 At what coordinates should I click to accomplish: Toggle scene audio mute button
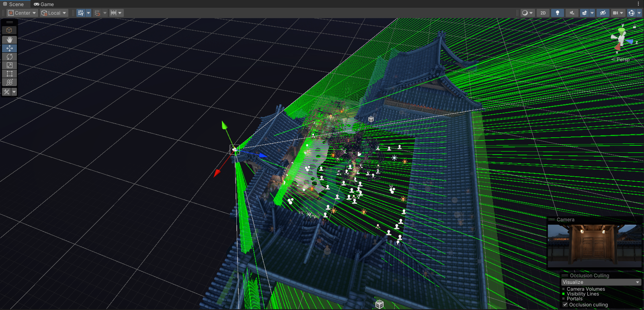point(572,13)
